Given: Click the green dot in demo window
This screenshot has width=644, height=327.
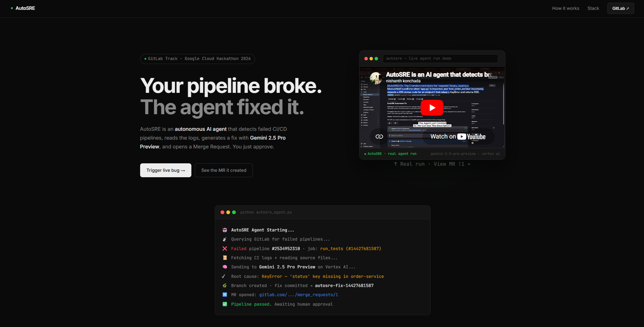Looking at the screenshot, I should coord(376,59).
